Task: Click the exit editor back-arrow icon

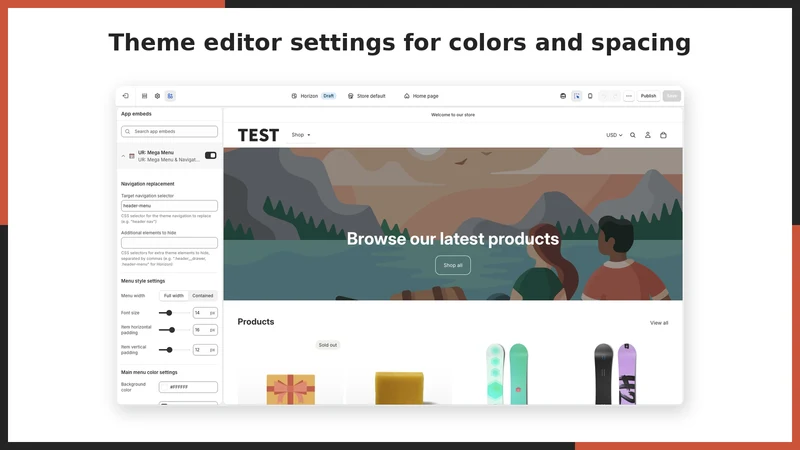Action: click(x=126, y=96)
